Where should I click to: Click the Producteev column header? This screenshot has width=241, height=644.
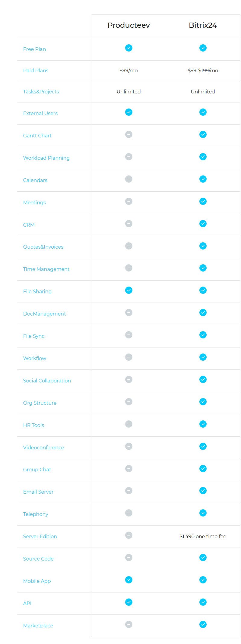(x=129, y=25)
